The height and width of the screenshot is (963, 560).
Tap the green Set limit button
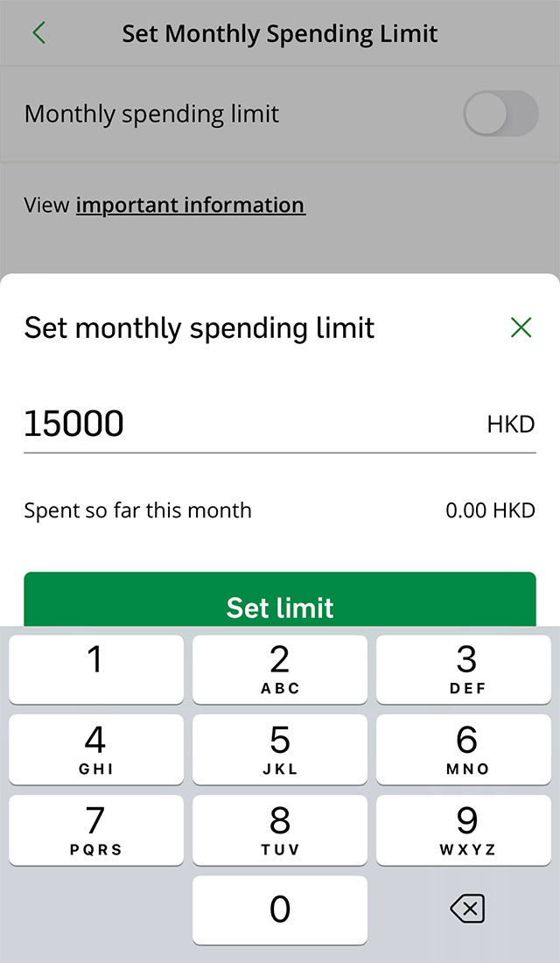click(279, 601)
